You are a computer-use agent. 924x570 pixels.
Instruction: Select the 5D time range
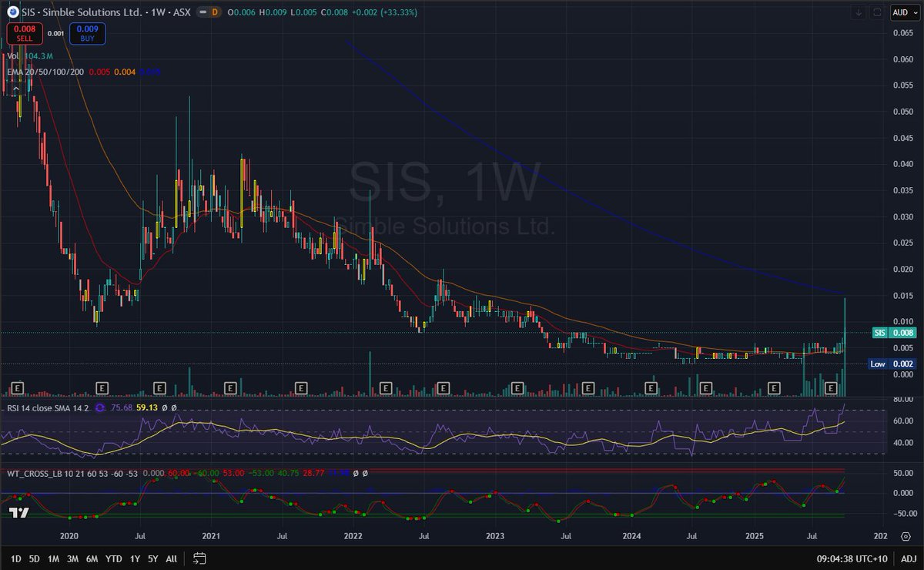tap(34, 558)
